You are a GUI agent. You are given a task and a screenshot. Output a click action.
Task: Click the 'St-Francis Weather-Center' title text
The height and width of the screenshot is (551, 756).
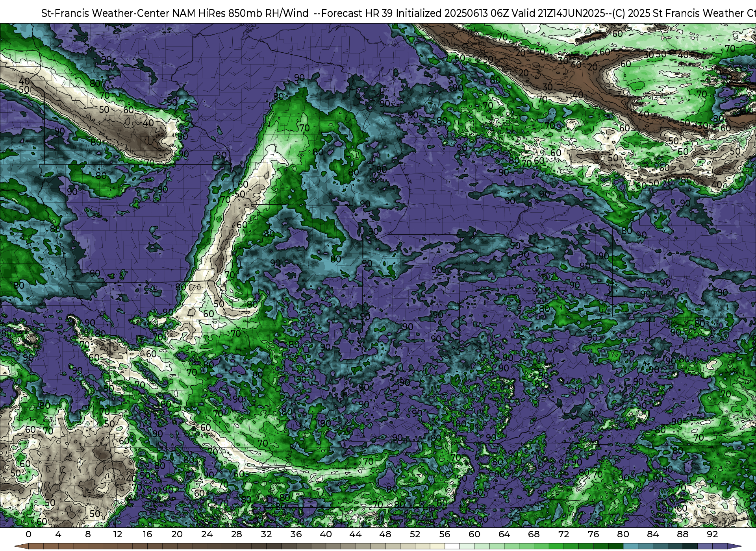[106, 13]
